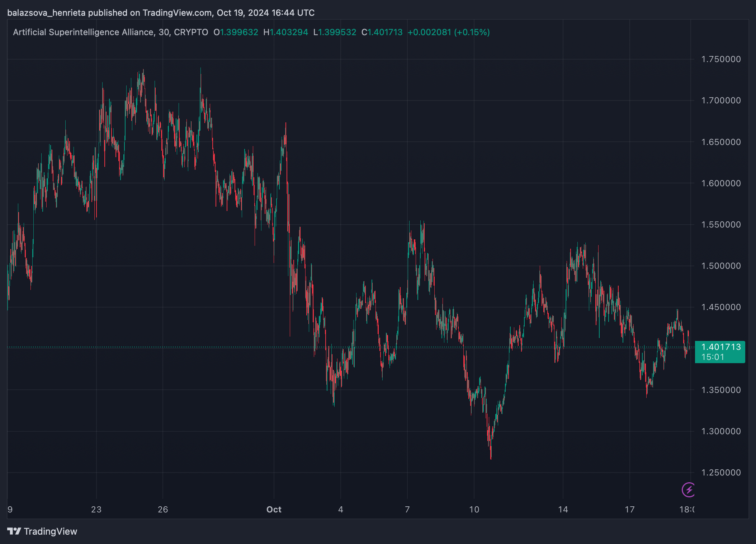Click the 14 date label on the time axis
The image size is (756, 544).
563,510
